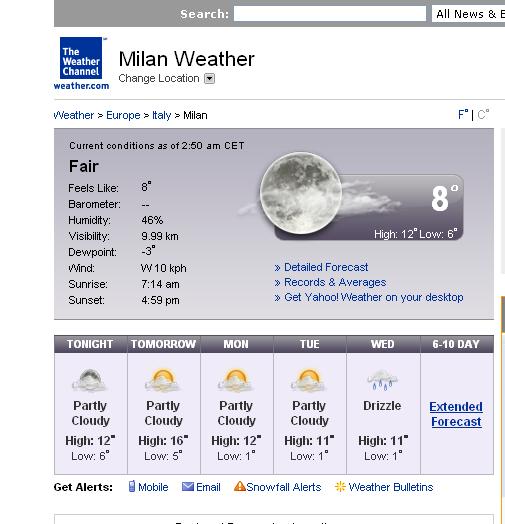The image size is (505, 524).
Task: Click the Mobile alerts phone icon
Action: click(132, 487)
